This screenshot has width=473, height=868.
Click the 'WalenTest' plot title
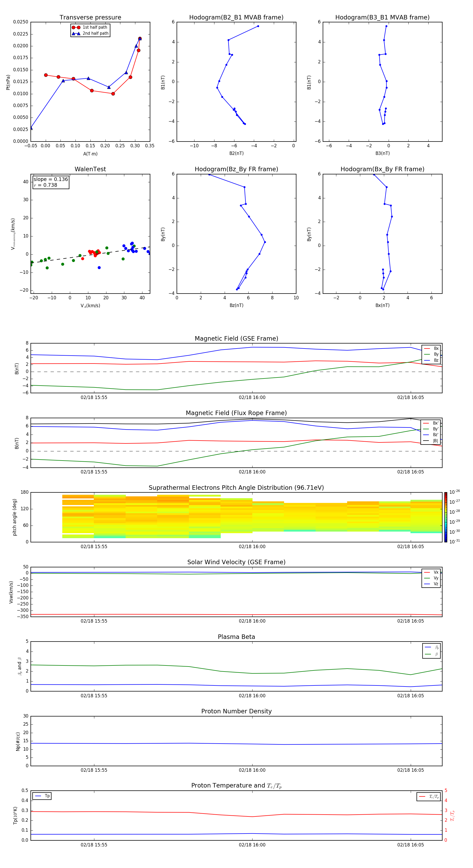pyautogui.click(x=90, y=169)
